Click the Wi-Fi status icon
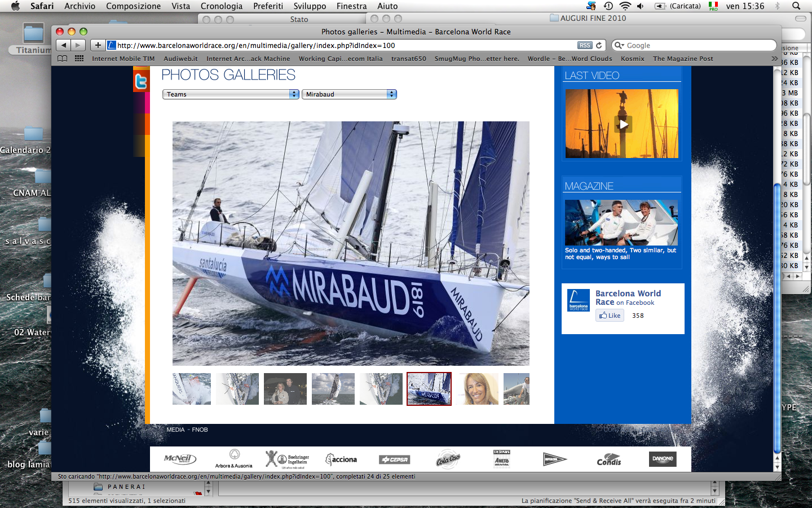Viewport: 812px width, 508px height. [x=625, y=6]
